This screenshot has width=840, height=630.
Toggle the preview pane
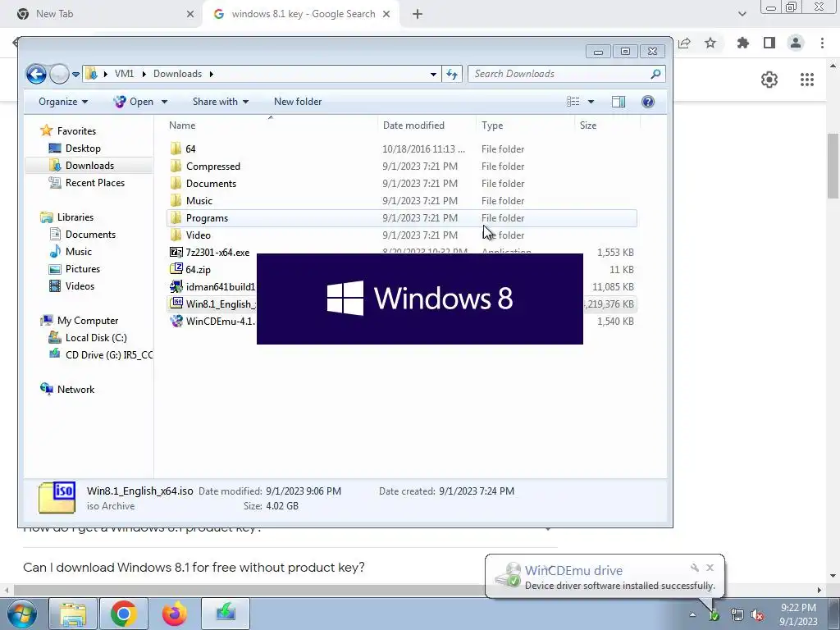click(x=619, y=102)
